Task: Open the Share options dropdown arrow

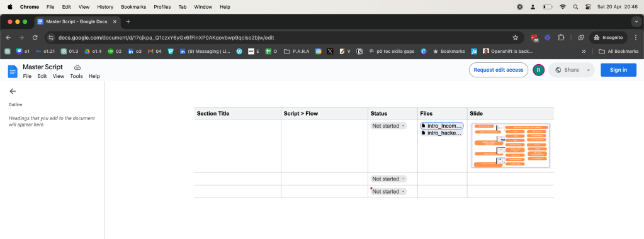Action: pyautogui.click(x=588, y=70)
